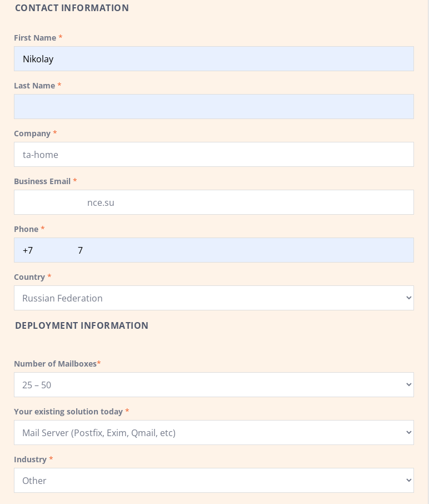Click the Company field containing ta-home

(x=213, y=155)
